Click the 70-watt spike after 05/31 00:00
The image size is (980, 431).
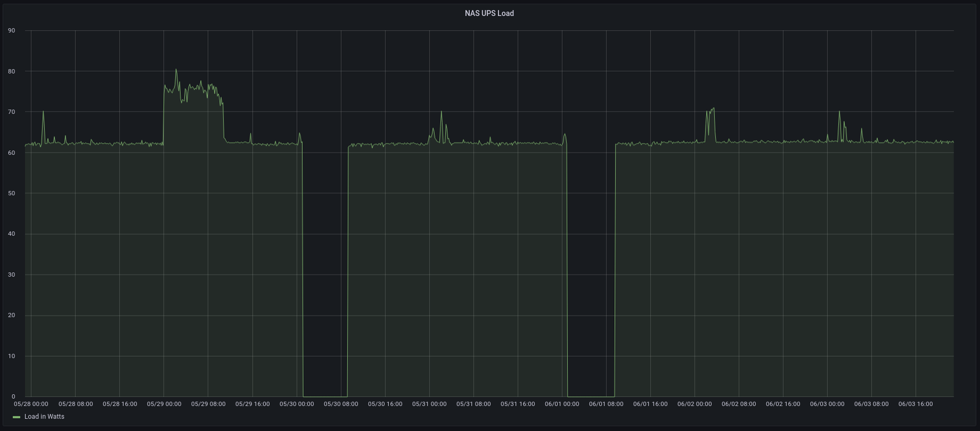(x=441, y=112)
